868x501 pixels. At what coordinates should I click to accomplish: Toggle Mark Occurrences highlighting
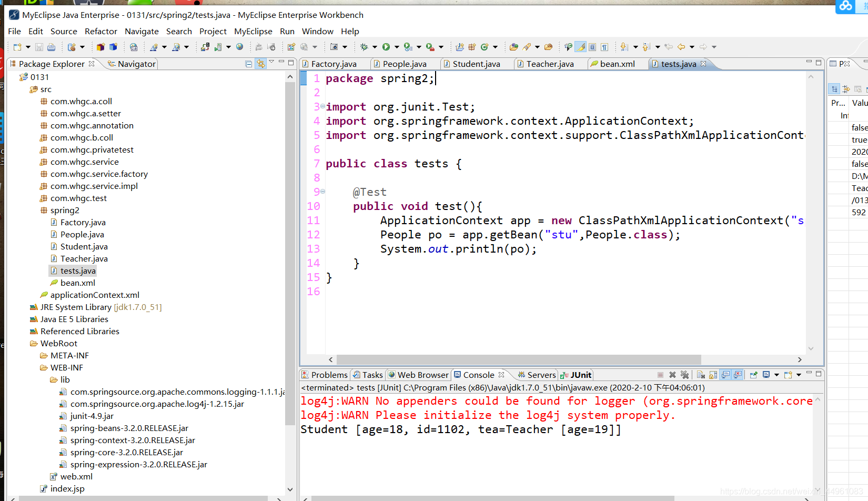581,46
